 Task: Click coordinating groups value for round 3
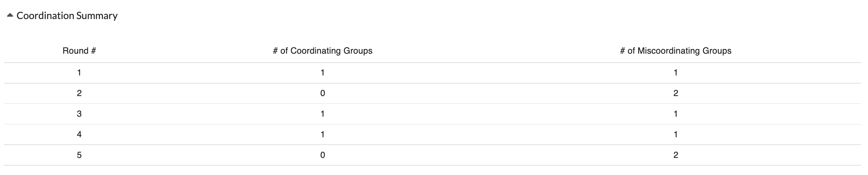click(x=322, y=114)
